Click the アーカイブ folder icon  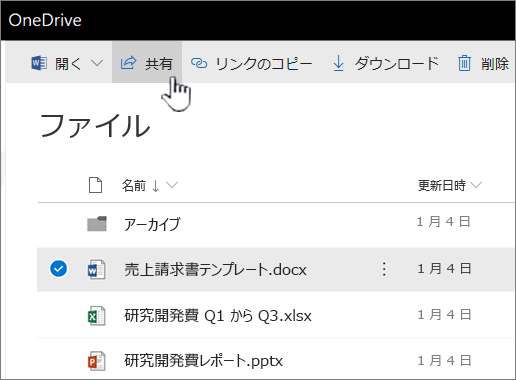(97, 224)
